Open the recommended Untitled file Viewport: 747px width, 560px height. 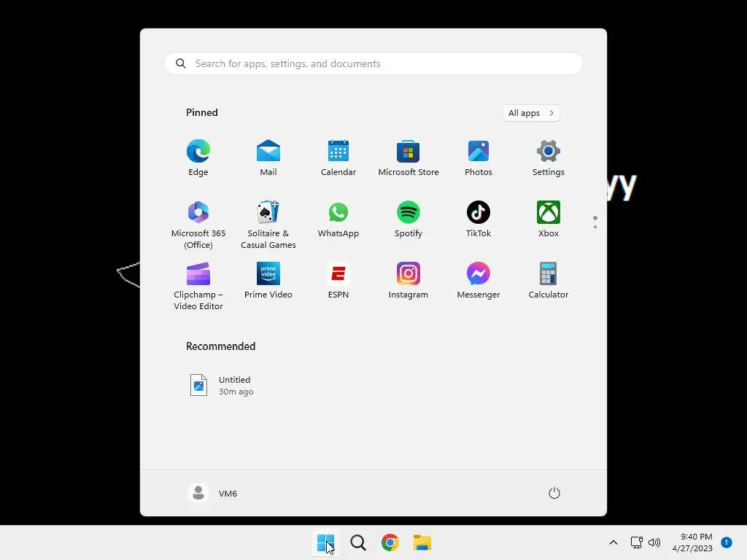[222, 385]
